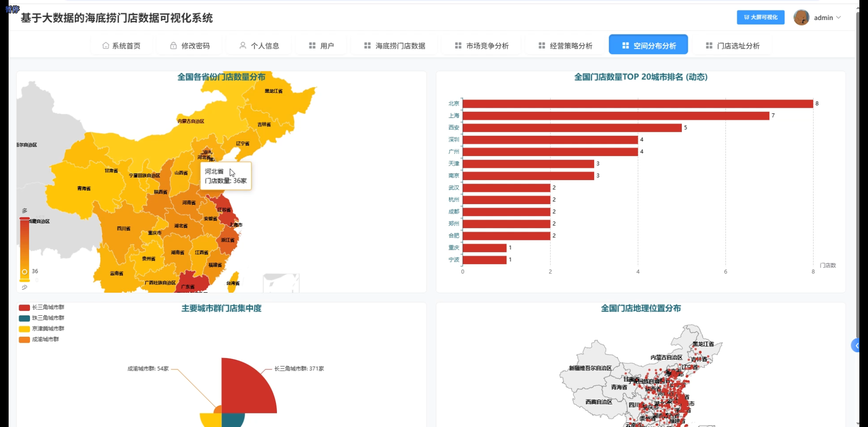Open the 门店选址分析 menu item
This screenshot has height=427, width=868.
pyautogui.click(x=732, y=45)
